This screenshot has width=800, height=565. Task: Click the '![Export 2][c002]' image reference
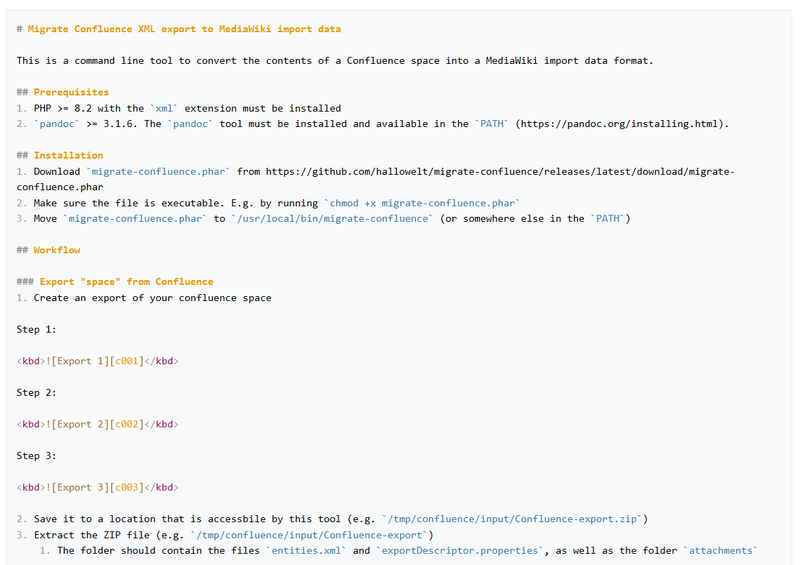[x=95, y=424]
